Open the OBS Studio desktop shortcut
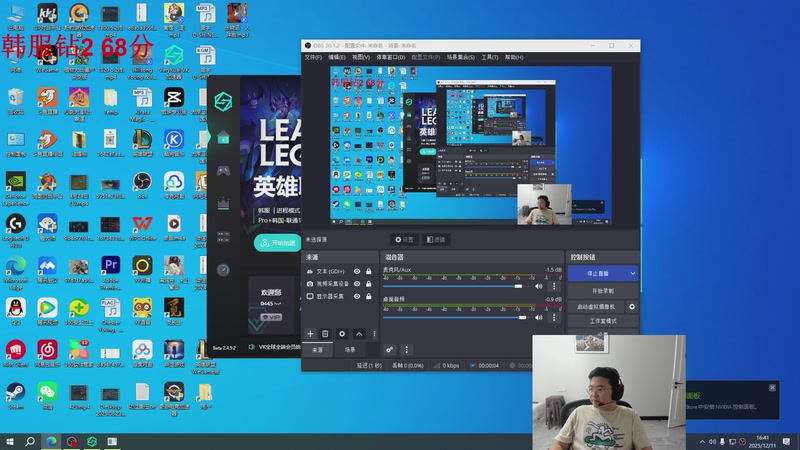Image resolution: width=800 pixels, height=450 pixels. click(x=142, y=185)
